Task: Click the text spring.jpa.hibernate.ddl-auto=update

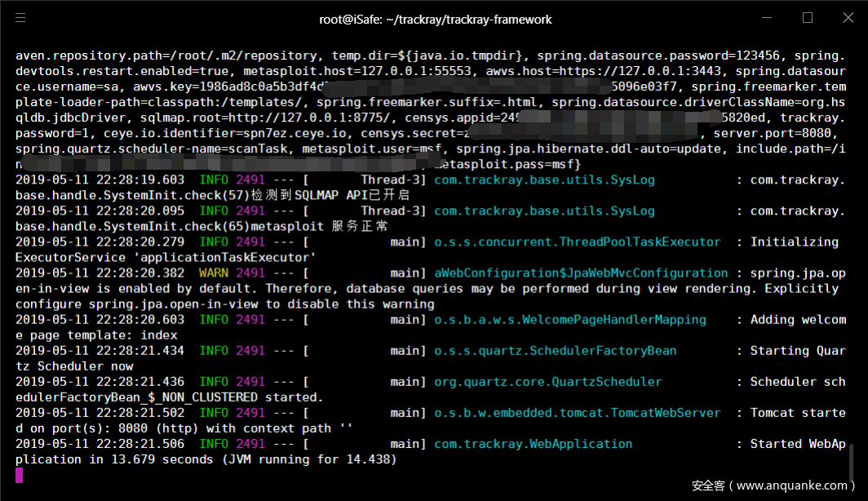Action: pyautogui.click(x=588, y=149)
